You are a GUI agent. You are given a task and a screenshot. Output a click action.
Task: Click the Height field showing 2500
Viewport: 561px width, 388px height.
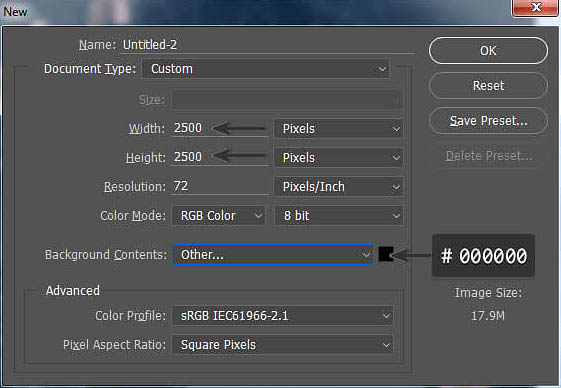point(220,157)
